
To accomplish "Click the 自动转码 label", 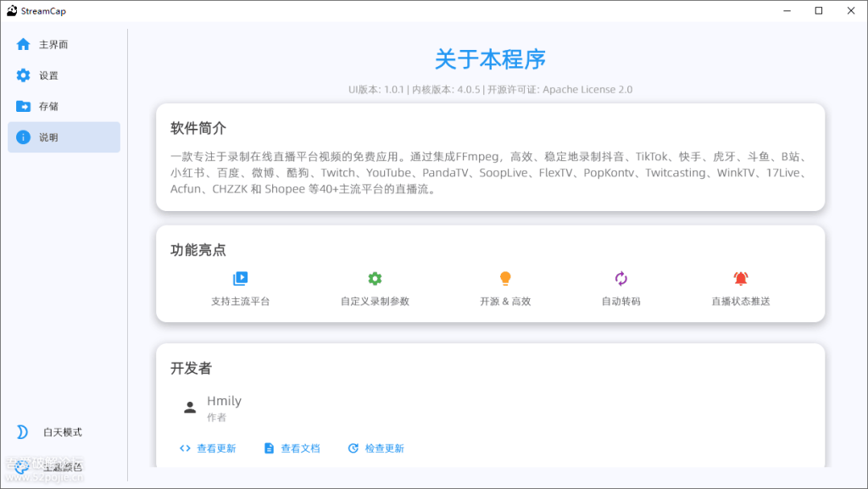I will [x=621, y=302].
